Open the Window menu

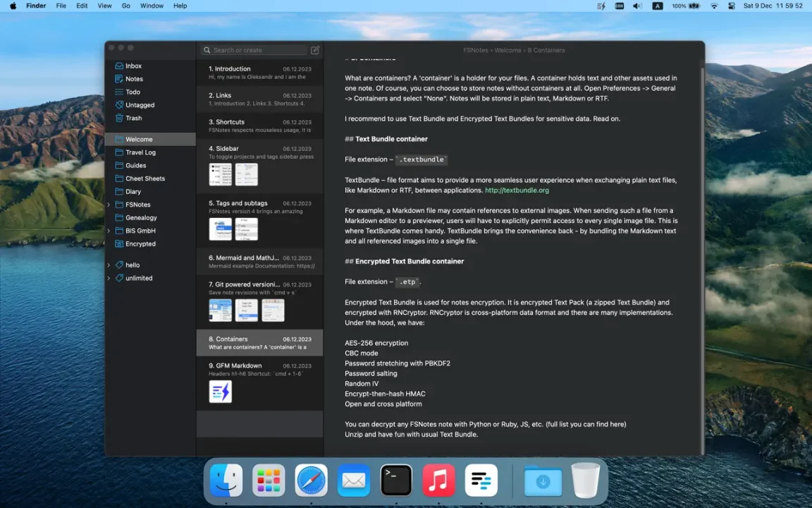click(152, 6)
